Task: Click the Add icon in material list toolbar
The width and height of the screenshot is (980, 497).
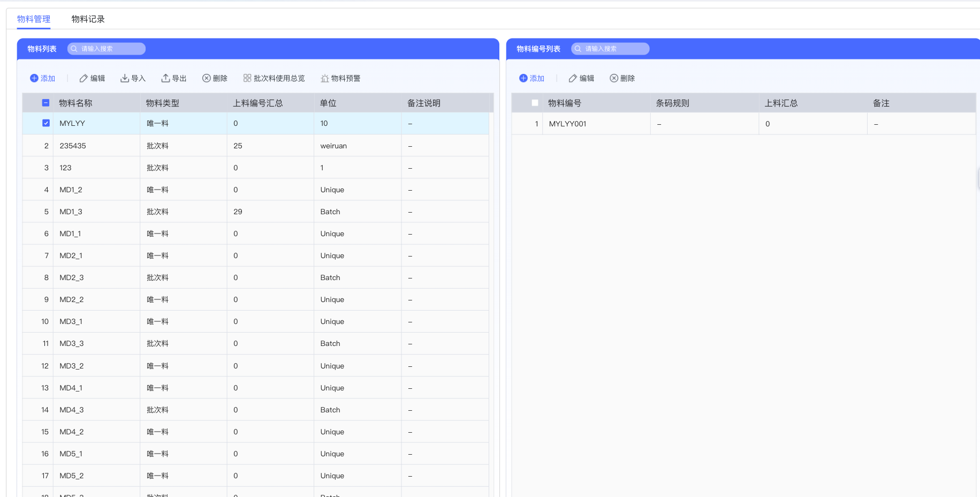Action: click(34, 78)
